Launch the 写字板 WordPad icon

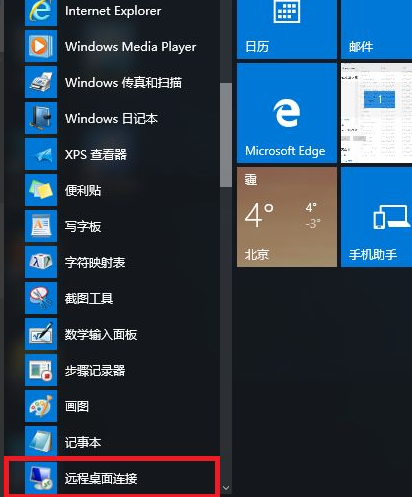(41, 226)
